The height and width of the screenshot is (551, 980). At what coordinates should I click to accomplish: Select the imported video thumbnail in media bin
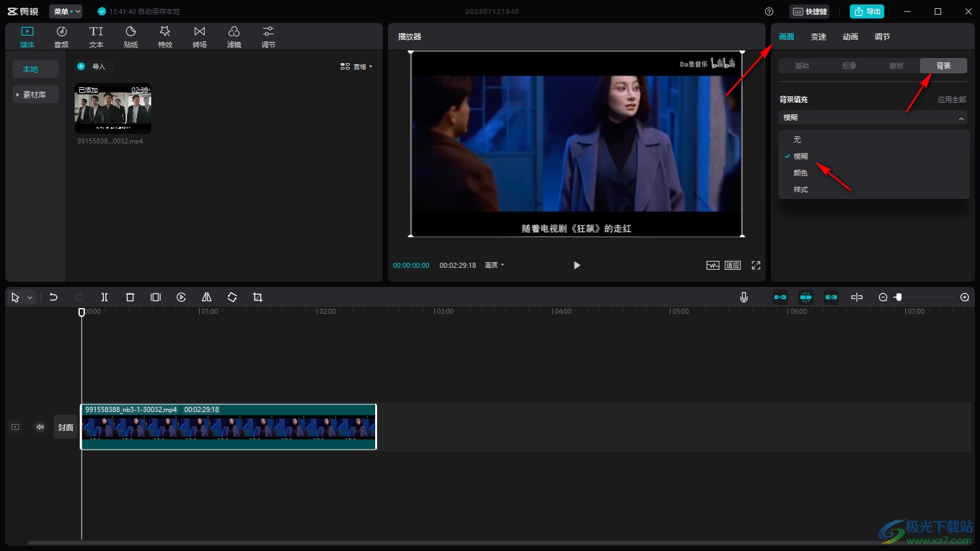[x=113, y=108]
